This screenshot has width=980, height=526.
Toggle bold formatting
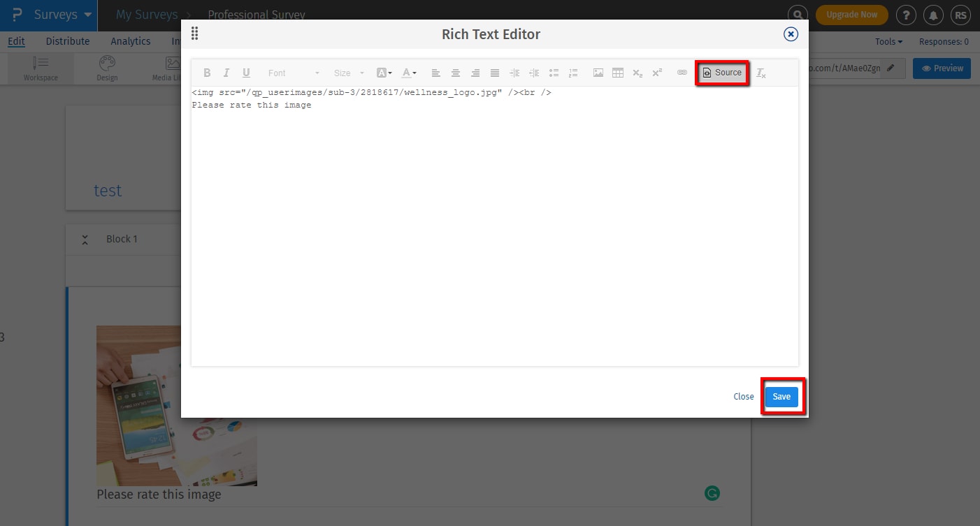tap(207, 73)
